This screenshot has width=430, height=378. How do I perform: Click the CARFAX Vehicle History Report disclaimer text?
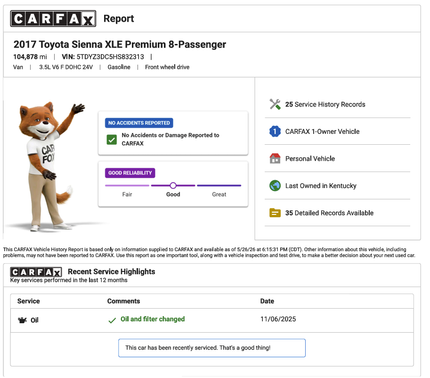point(209,252)
